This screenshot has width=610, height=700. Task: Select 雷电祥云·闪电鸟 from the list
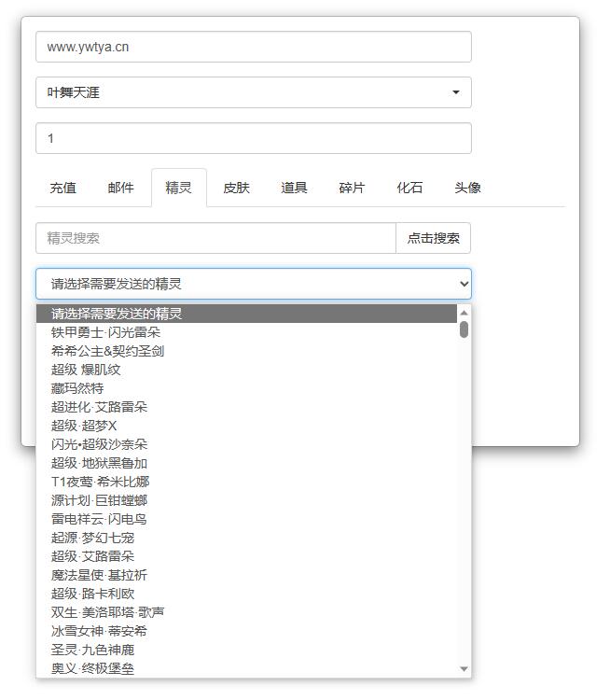[x=246, y=519]
